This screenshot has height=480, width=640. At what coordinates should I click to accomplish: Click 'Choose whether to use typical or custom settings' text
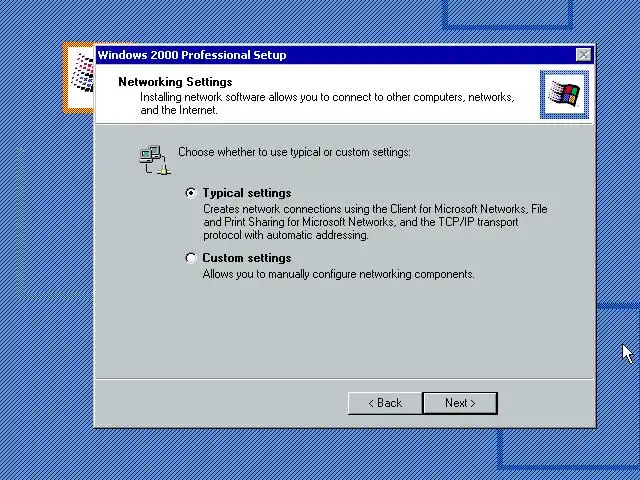point(294,152)
